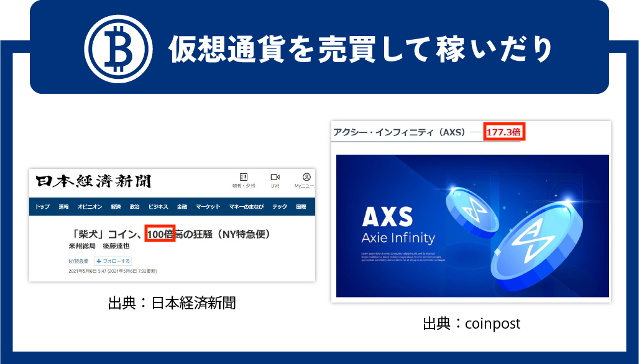This screenshot has width=639, height=364.
Task: Open the ビジネス navigation item
Action: (x=158, y=207)
